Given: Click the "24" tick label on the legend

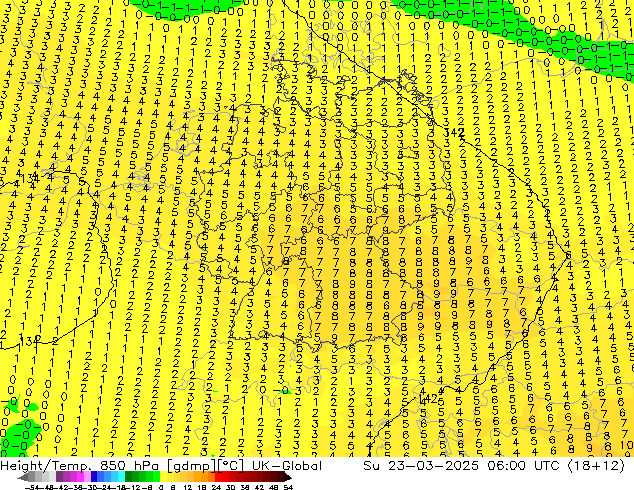Looking at the screenshot, I should pos(216,487).
